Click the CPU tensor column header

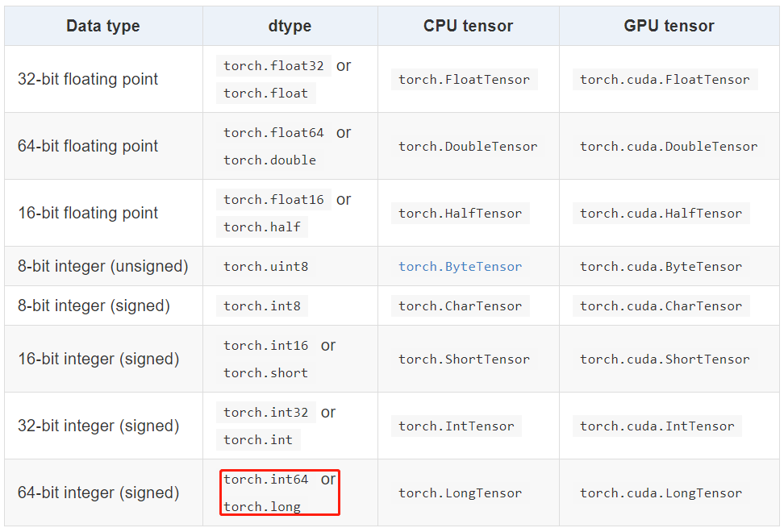click(467, 26)
